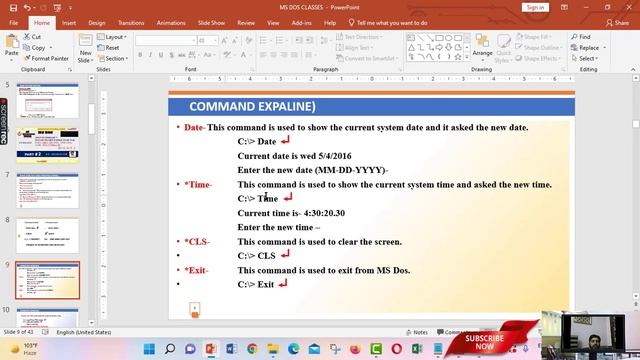640x360 pixels.
Task: Click the Sign in button
Action: point(535,7)
